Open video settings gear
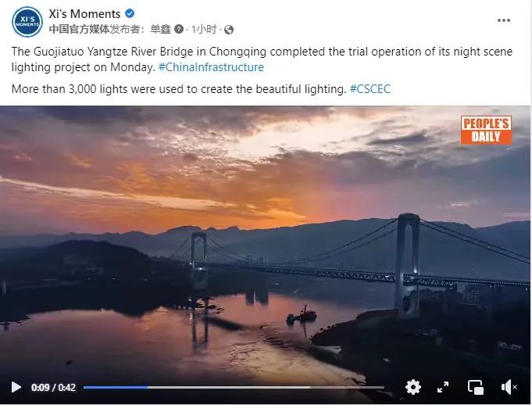 click(x=412, y=387)
